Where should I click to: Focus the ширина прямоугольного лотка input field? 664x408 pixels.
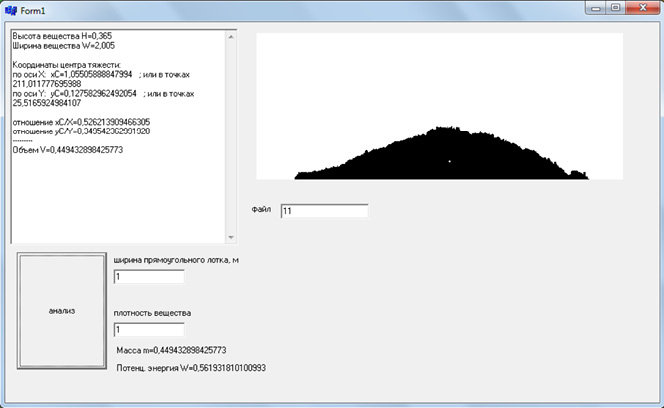[x=149, y=277]
